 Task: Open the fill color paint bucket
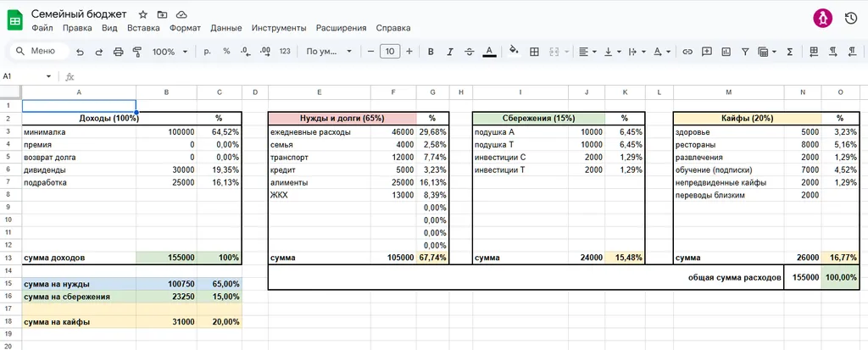point(513,52)
